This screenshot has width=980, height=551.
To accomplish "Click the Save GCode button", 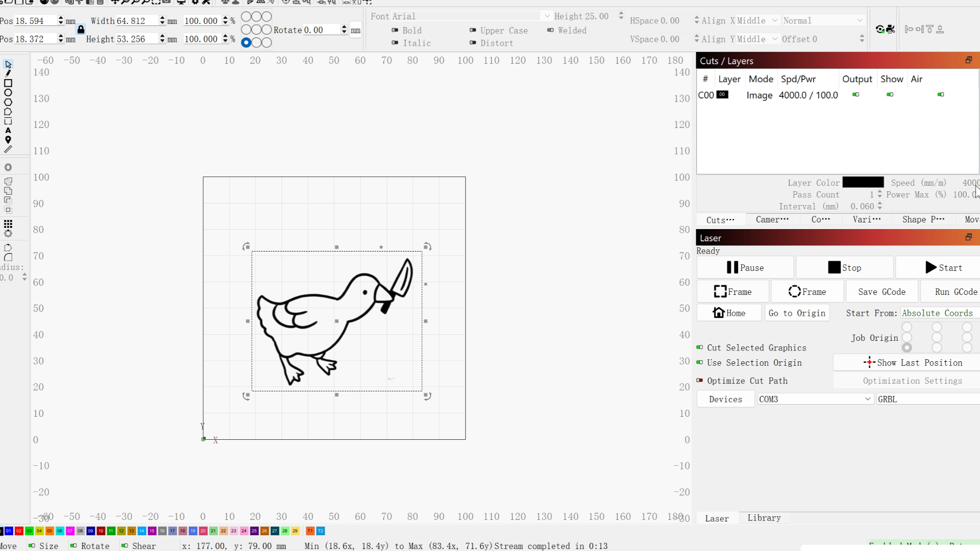I will pyautogui.click(x=881, y=291).
